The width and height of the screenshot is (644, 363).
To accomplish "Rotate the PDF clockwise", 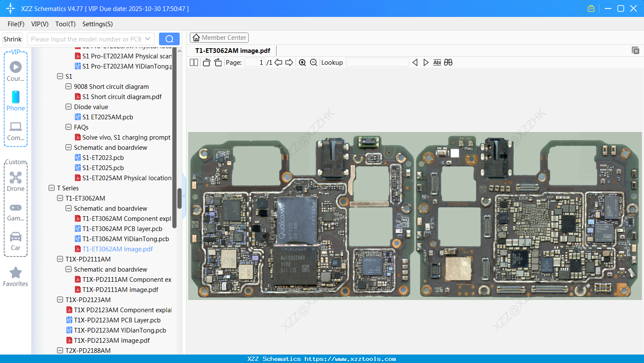I will coord(217,62).
